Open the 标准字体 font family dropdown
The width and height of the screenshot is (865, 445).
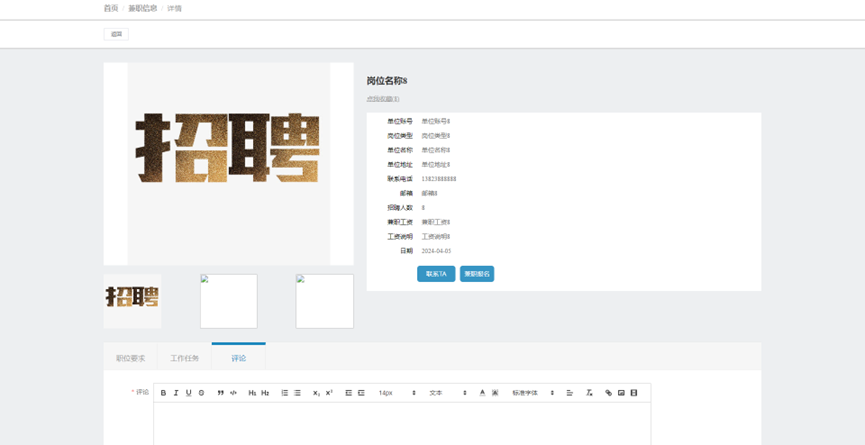click(x=533, y=393)
